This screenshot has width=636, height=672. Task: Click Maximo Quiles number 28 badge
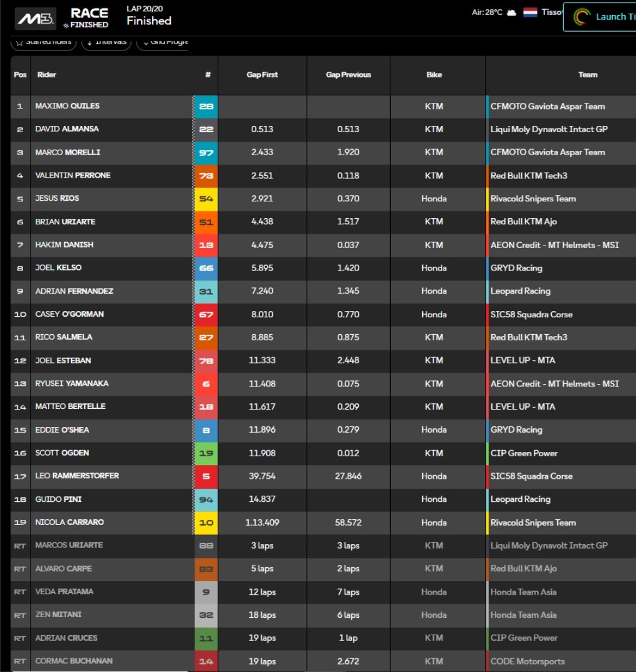(206, 106)
